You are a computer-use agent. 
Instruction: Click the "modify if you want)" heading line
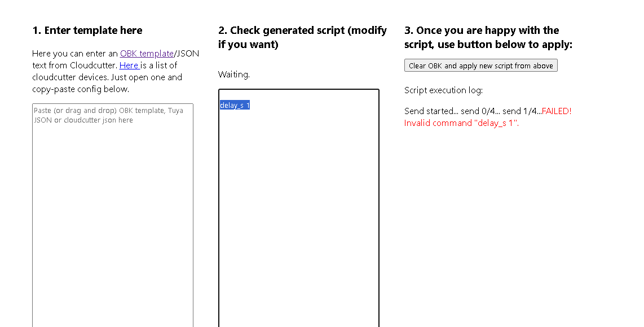(x=248, y=45)
